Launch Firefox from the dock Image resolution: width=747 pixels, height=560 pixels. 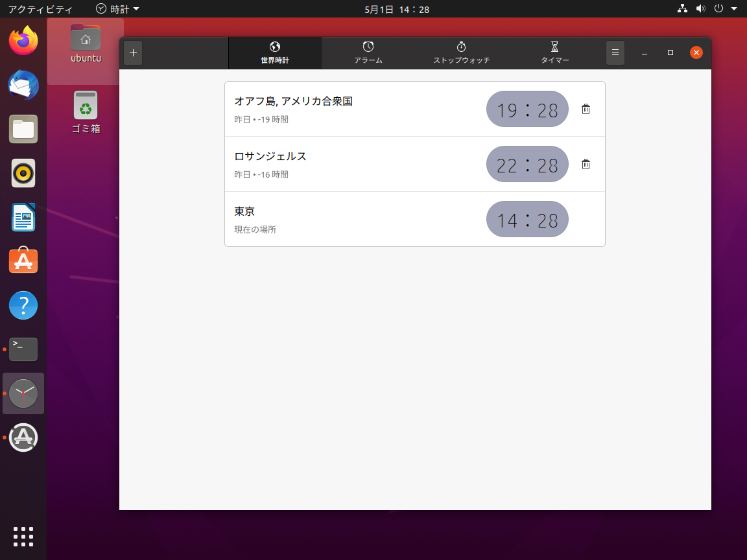(x=23, y=41)
